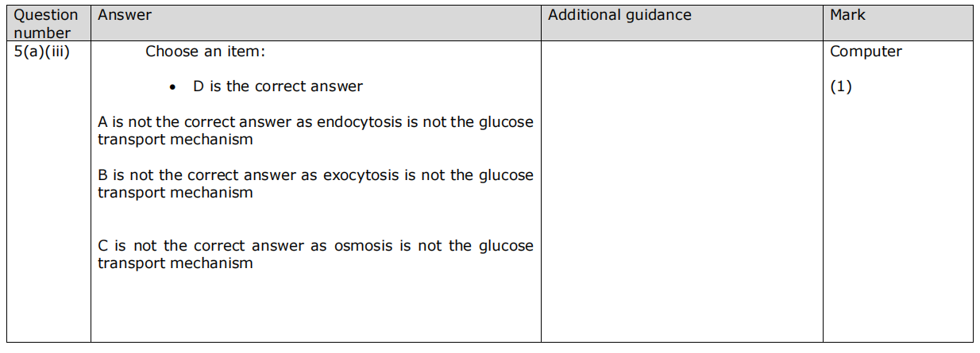Click the "Additional guidance" header cell
Screen dimensions: 980x353
click(619, 15)
